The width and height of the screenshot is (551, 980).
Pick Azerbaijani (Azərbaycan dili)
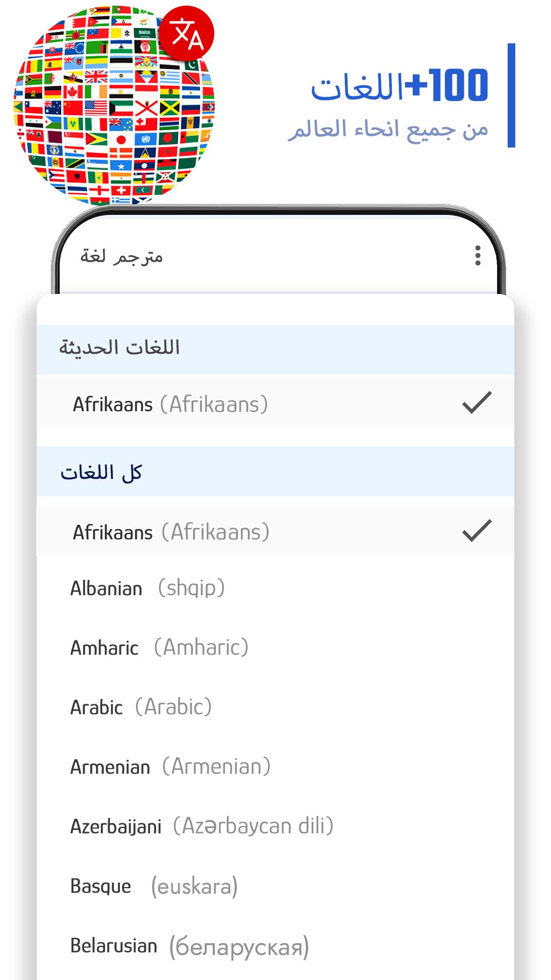coord(275,826)
